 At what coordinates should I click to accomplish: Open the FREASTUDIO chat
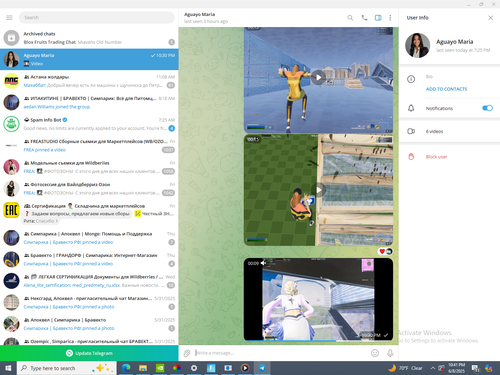point(89,146)
